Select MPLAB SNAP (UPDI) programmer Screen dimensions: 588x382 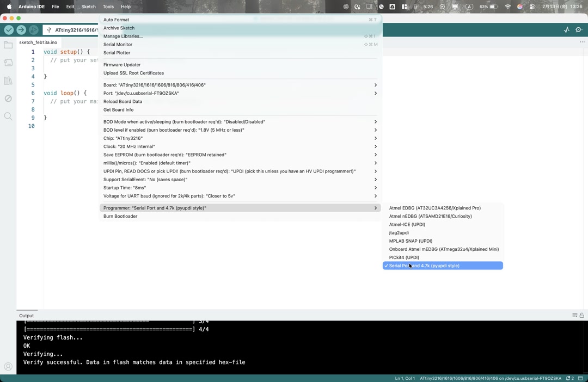click(443, 241)
